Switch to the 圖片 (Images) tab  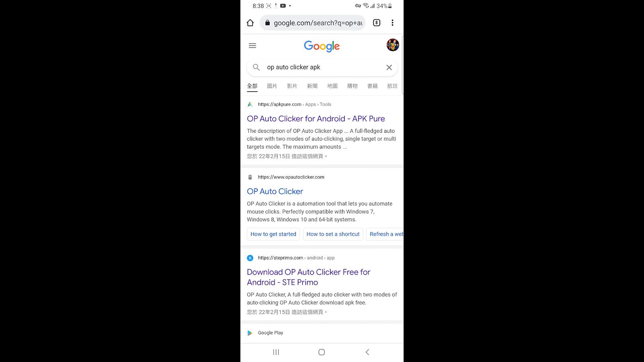[272, 86]
